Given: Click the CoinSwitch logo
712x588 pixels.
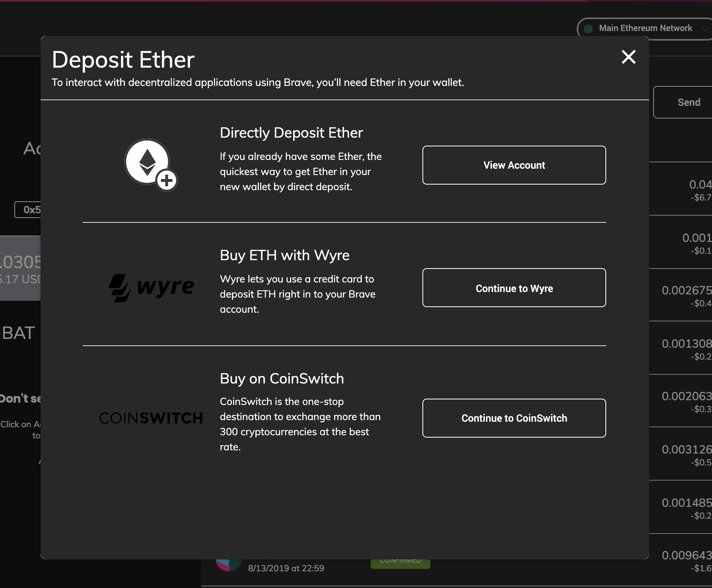Looking at the screenshot, I should point(151,418).
